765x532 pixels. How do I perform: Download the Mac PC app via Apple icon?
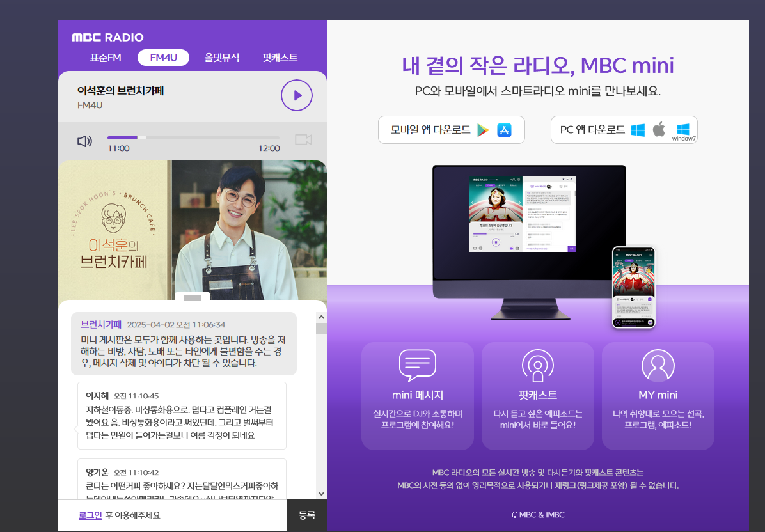[x=659, y=129]
